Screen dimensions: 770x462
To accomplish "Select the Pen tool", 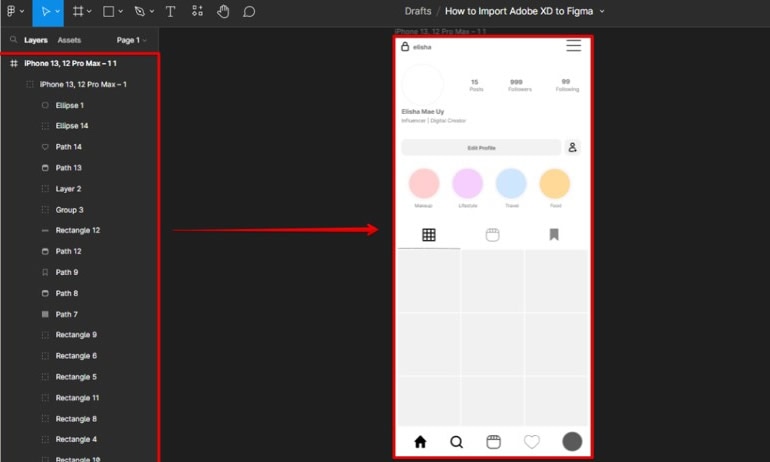I will (x=139, y=11).
